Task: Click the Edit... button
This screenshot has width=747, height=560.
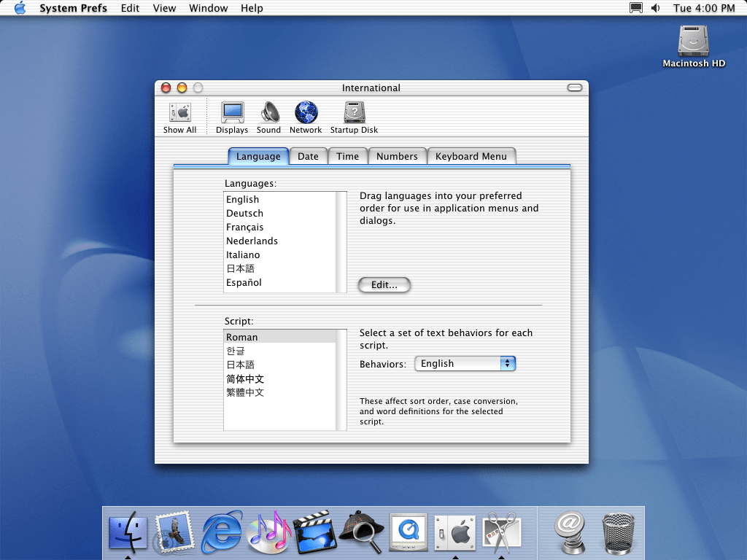Action: (x=384, y=285)
